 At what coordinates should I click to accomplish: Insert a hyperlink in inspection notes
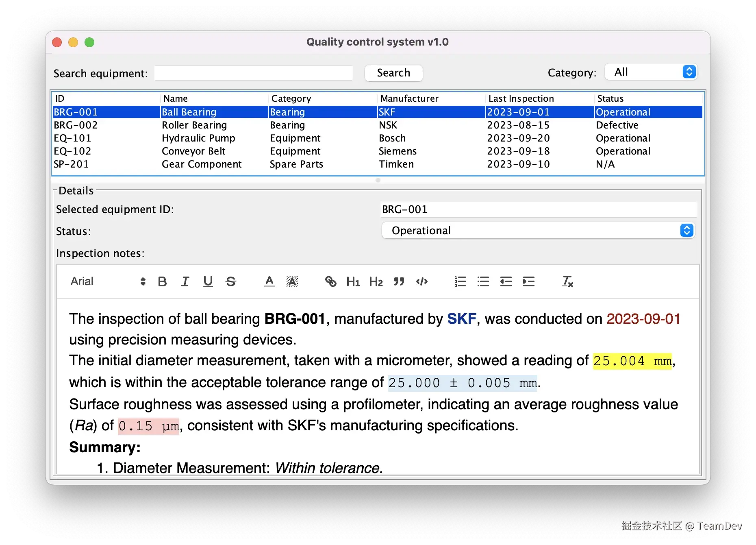point(330,281)
